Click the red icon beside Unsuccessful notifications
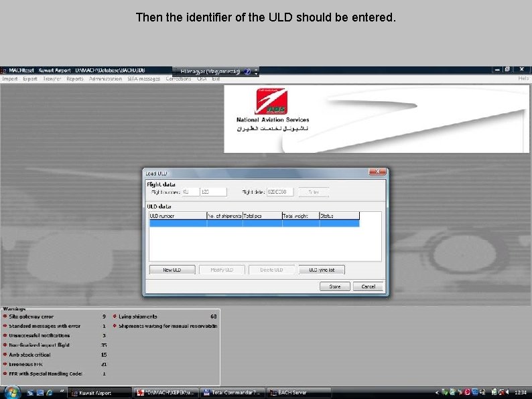Viewport: 532px width, 399px height. (x=5, y=335)
